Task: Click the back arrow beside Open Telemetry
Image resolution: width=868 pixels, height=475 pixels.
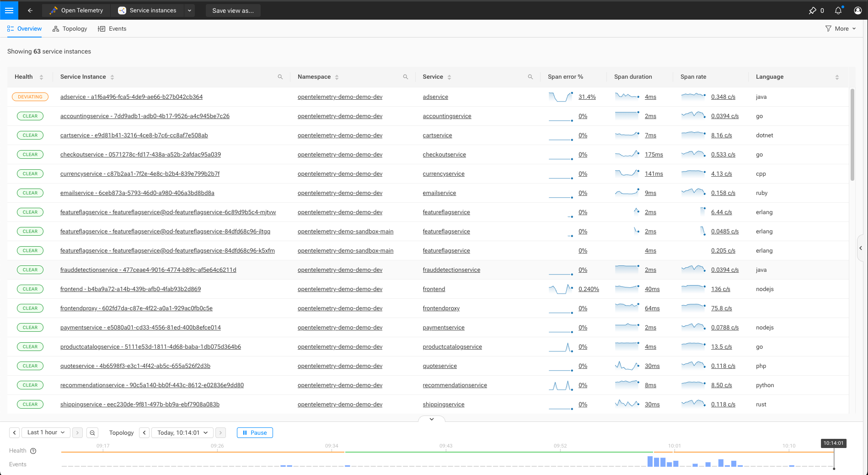Action: tap(30, 10)
